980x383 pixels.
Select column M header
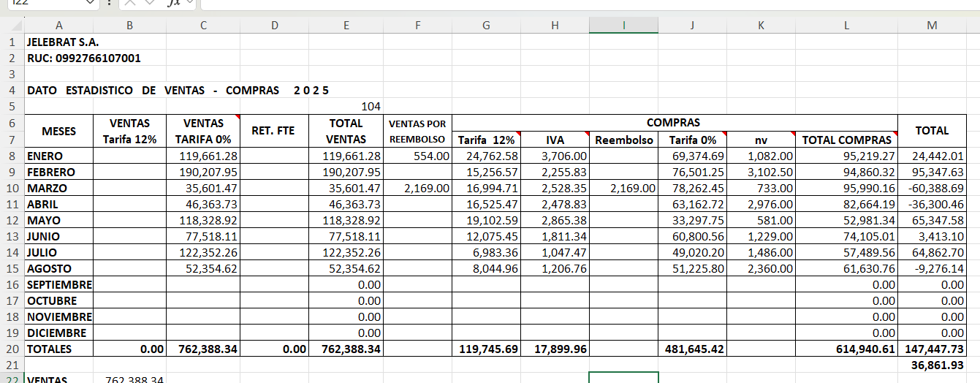(x=932, y=26)
